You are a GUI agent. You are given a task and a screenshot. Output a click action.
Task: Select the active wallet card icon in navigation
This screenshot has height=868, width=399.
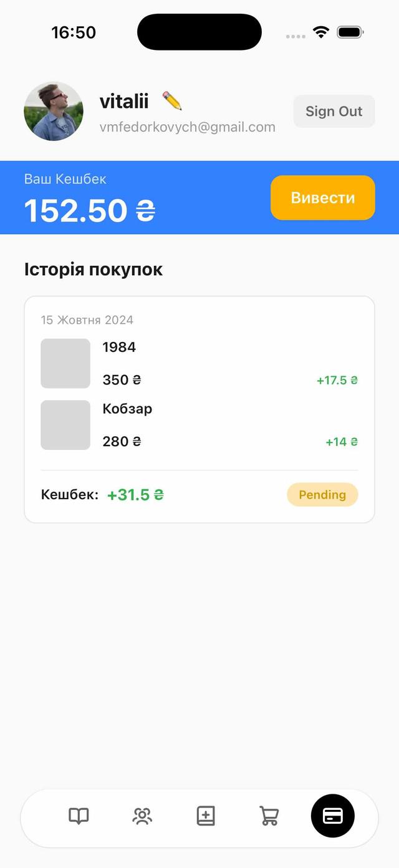332,816
